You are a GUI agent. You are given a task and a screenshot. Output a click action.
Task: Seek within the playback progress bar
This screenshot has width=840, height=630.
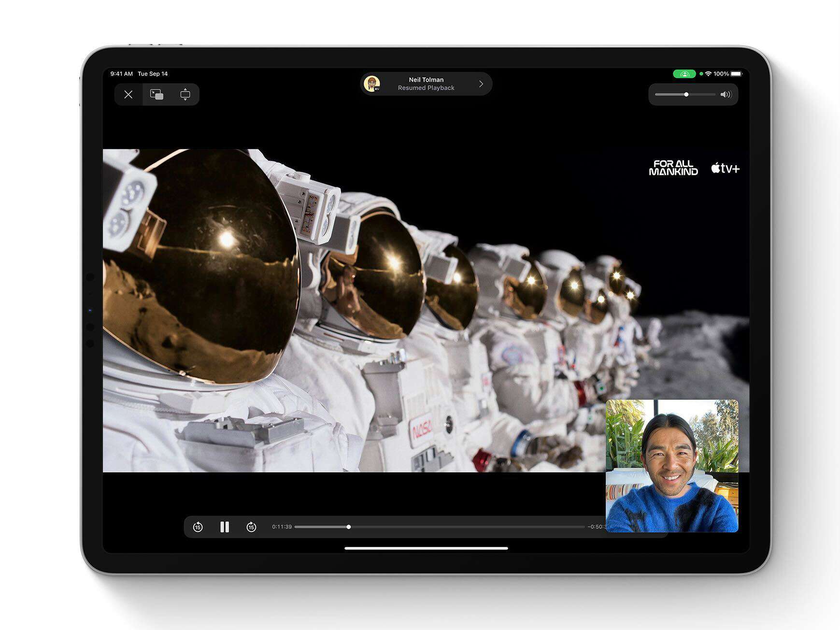coord(440,527)
